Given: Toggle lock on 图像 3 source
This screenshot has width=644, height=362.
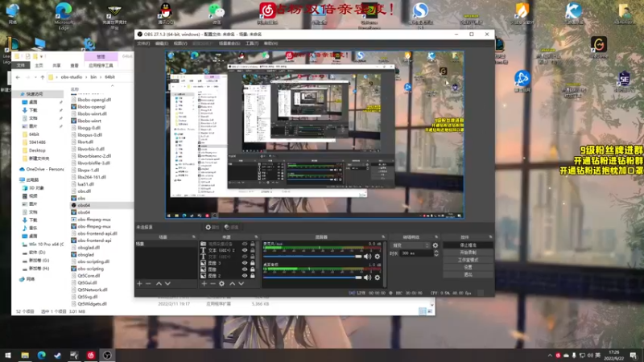Looking at the screenshot, I should [x=253, y=263].
